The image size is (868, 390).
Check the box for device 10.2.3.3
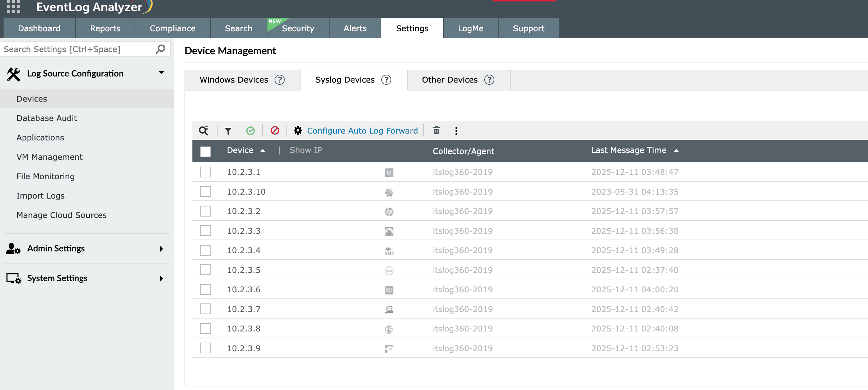coord(206,231)
